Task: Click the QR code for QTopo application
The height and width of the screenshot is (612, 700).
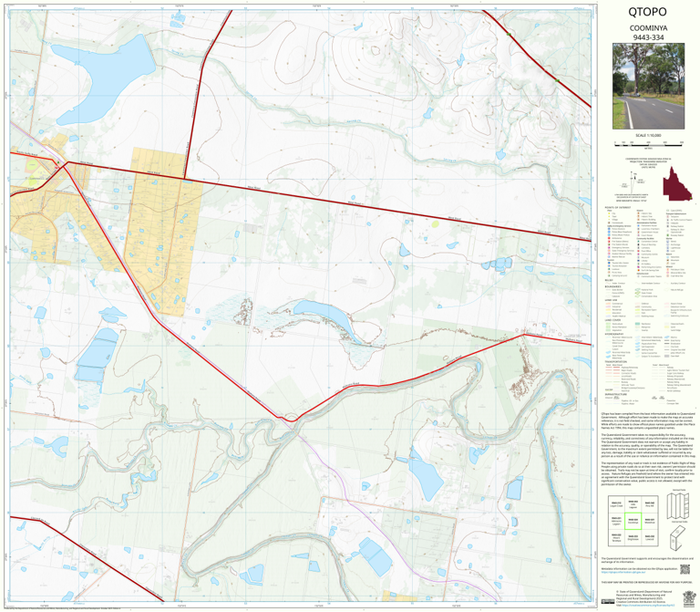Action: 685,570
